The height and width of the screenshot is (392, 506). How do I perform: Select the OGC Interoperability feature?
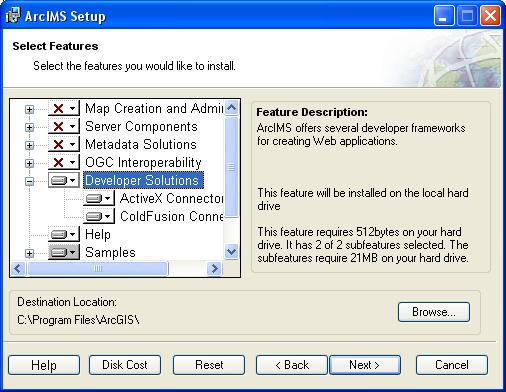[x=143, y=162]
